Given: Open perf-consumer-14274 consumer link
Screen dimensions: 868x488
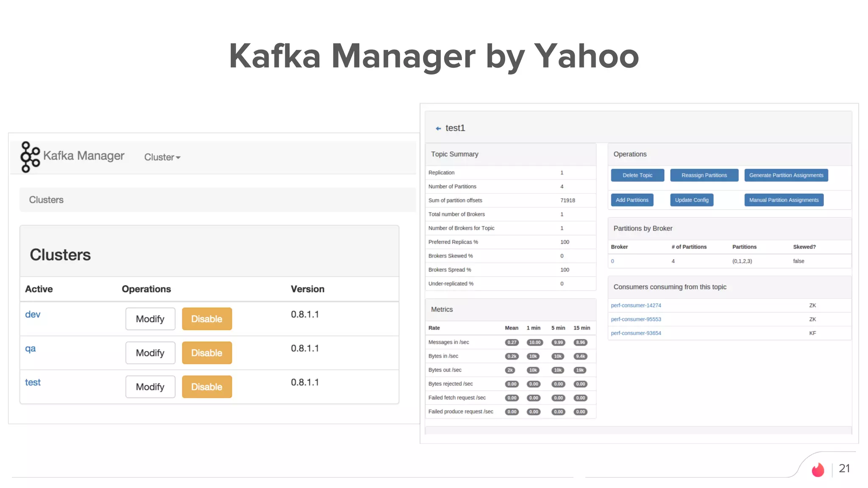Looking at the screenshot, I should [x=636, y=305].
